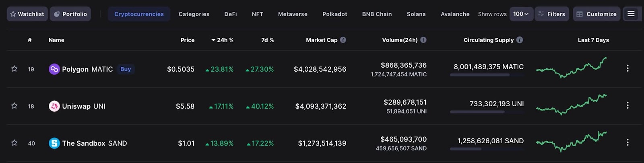Click the Uniswap unicorn logo
Viewport: 644px width, 163px height.
[x=54, y=106]
